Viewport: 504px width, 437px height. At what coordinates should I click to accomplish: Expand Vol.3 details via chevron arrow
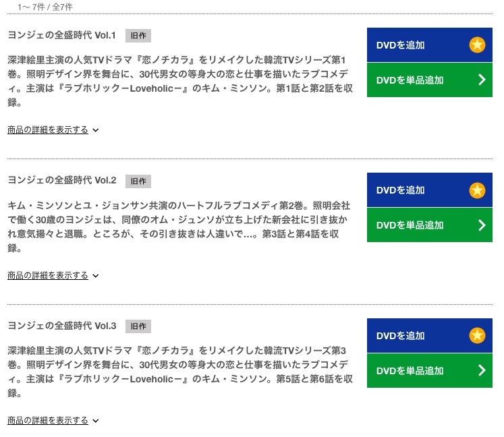point(95,421)
